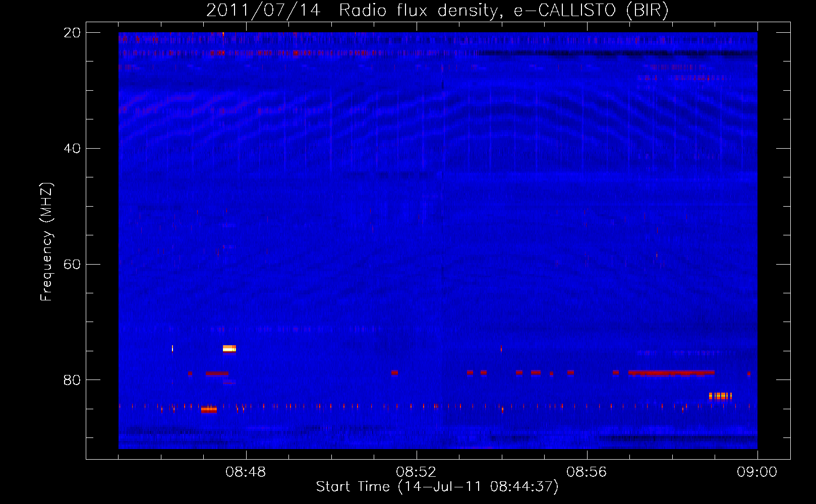The width and height of the screenshot is (816, 504).
Task: Click the 'Start Time (14-Jul-11 08:44:37)' axis label
Action: coord(437,487)
